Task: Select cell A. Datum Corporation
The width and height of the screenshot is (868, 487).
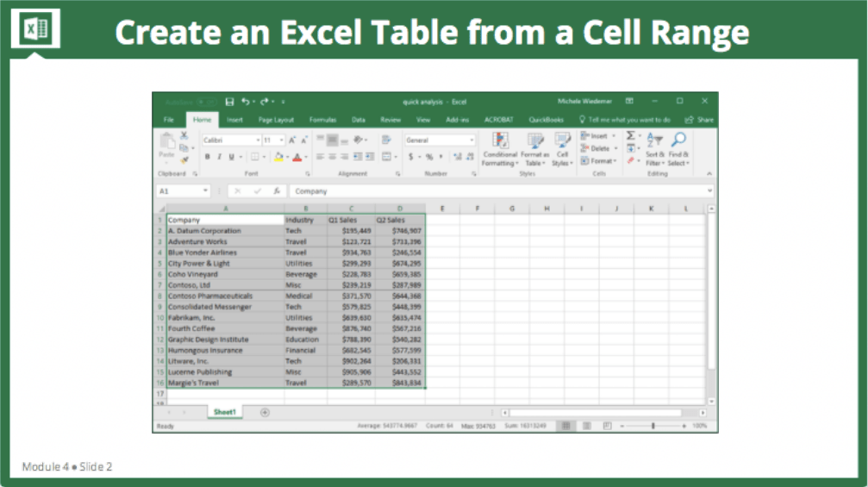Action: coord(225,231)
